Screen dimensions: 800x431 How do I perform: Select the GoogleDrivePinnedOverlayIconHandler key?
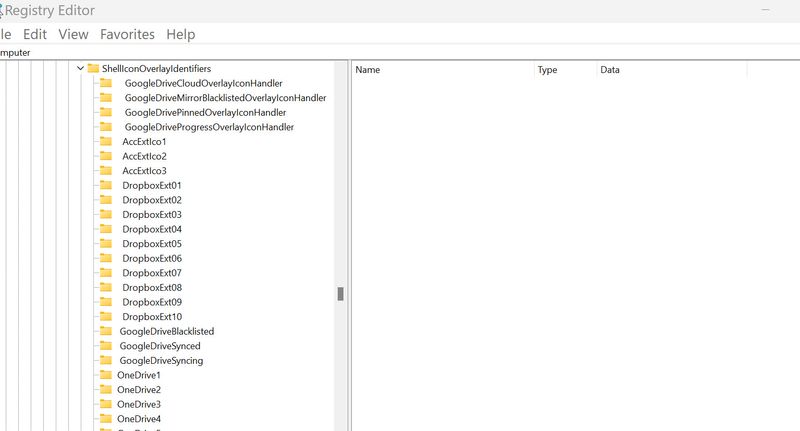click(x=205, y=112)
